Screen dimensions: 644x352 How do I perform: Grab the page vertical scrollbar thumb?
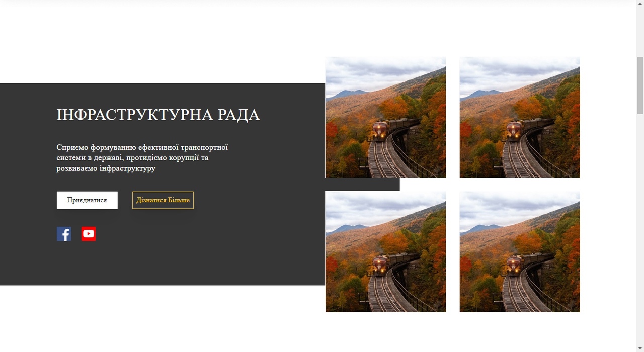click(x=640, y=85)
